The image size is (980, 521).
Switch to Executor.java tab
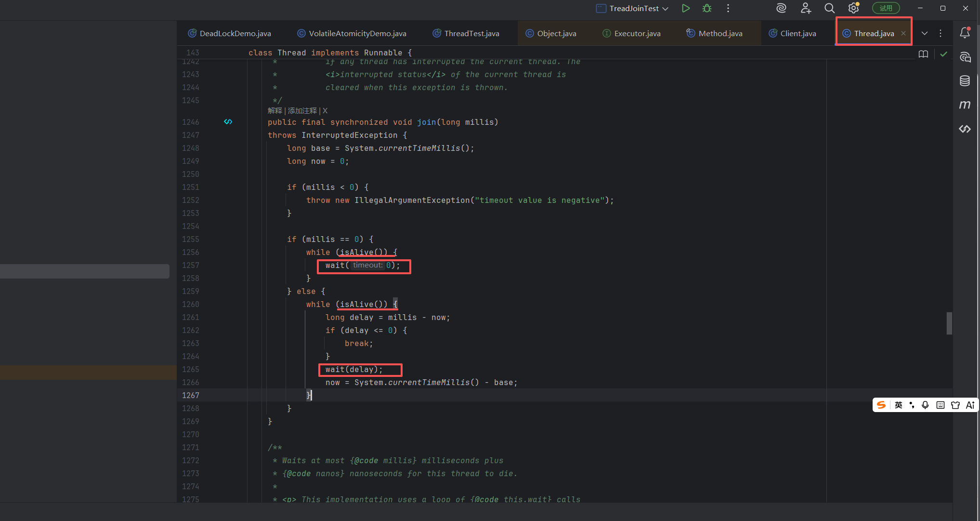[x=632, y=33]
